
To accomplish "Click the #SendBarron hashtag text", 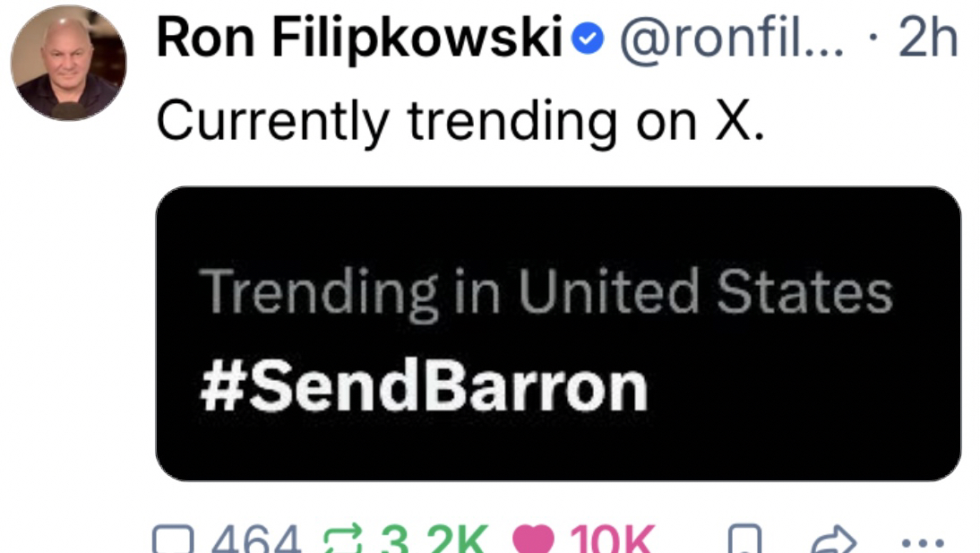I will [x=424, y=385].
